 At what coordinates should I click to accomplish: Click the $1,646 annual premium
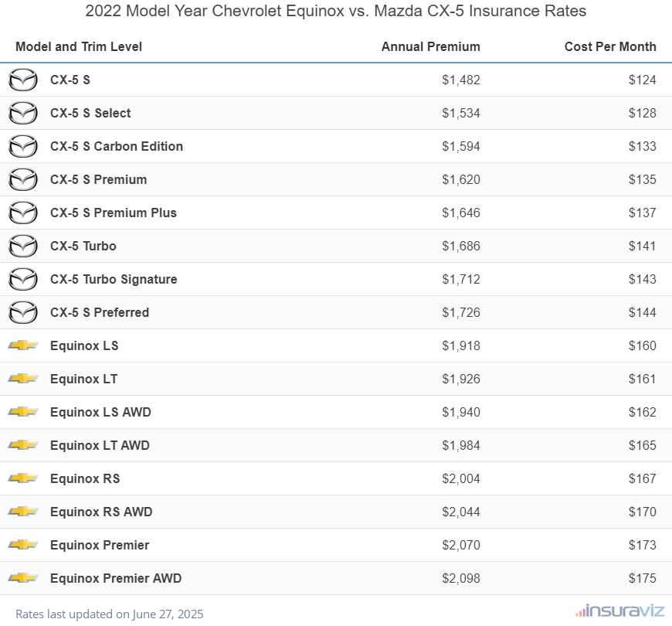point(461,213)
